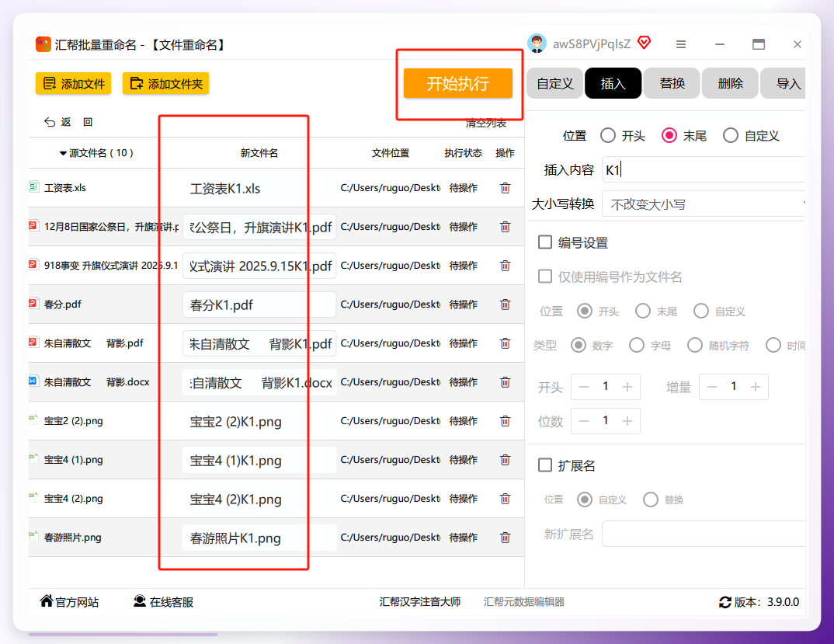Click the 汇帮批量重命名 app logo
Image resolution: width=834 pixels, height=644 pixels.
click(43, 45)
